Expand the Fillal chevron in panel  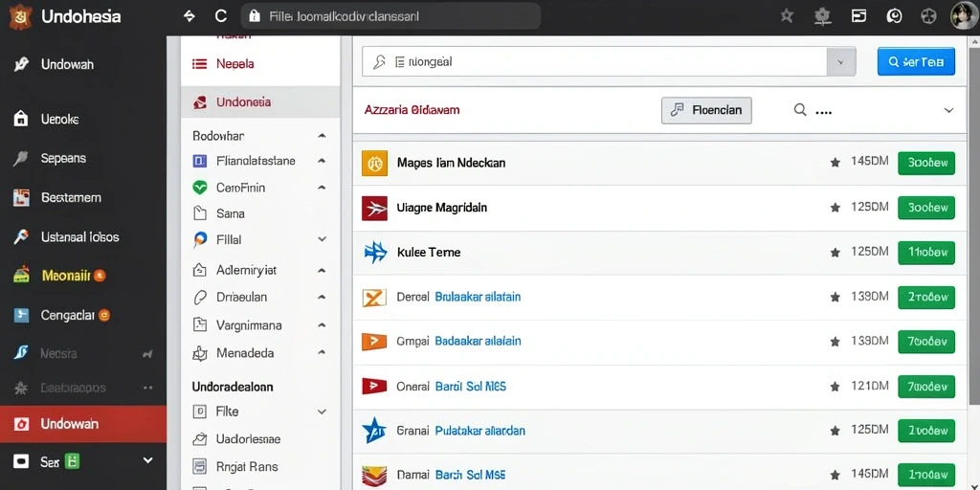point(322,238)
